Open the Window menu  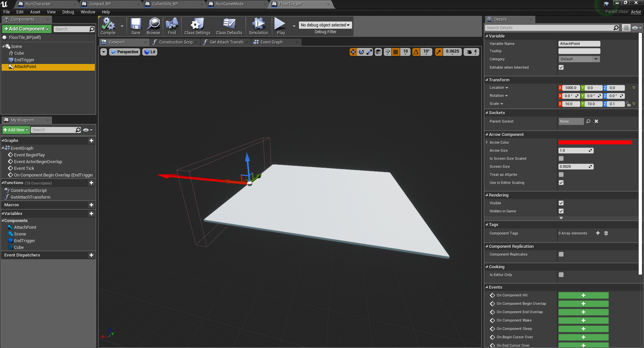click(88, 12)
